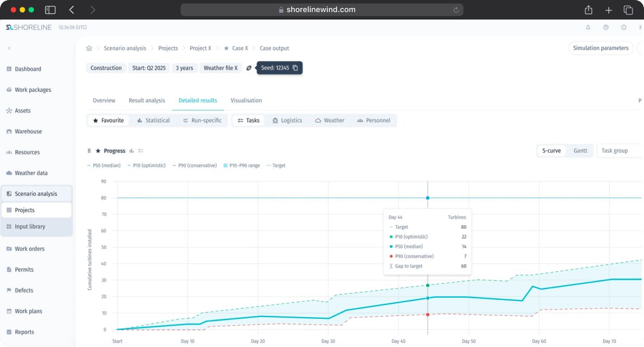
Task: Select the Logistics category filter
Action: 287,121
